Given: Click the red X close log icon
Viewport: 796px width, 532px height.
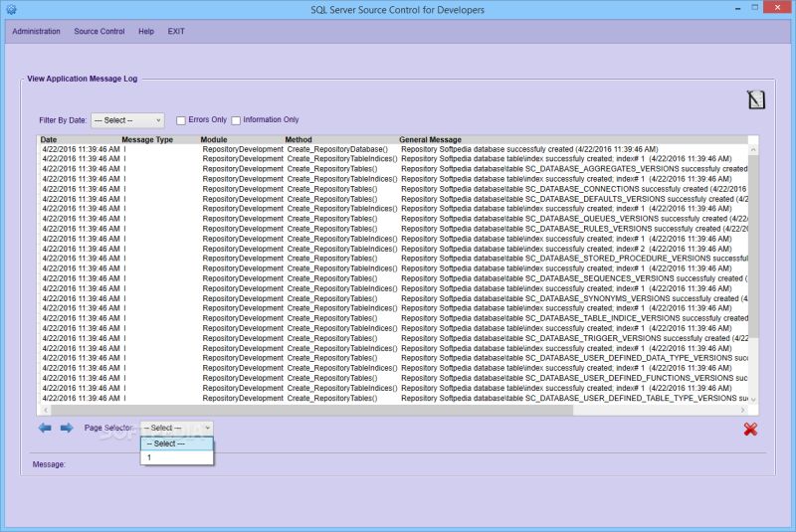Looking at the screenshot, I should [x=750, y=429].
